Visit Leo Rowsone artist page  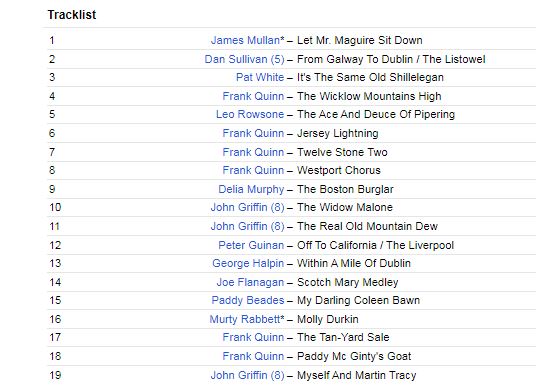pos(250,114)
